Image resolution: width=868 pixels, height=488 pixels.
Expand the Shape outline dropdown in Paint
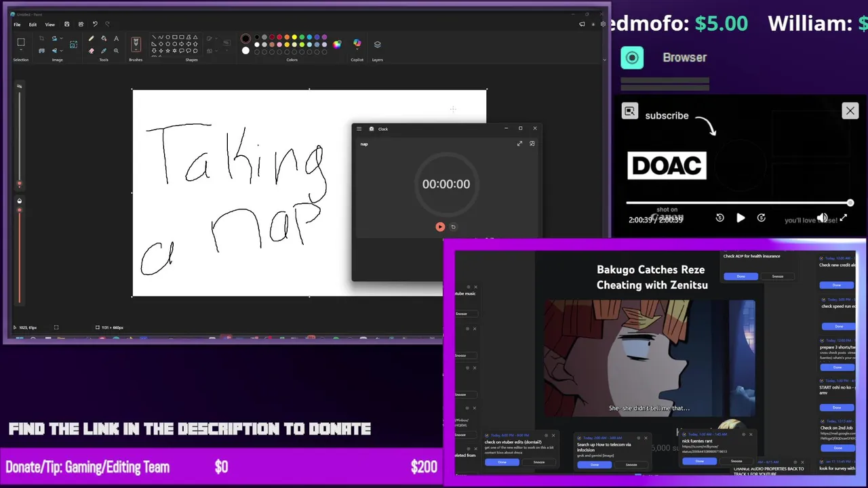(216, 39)
